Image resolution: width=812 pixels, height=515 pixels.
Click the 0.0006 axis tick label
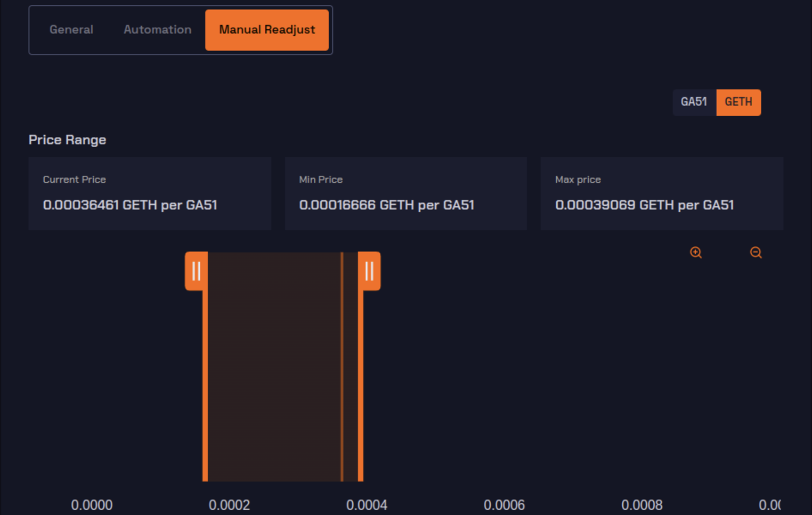point(504,505)
